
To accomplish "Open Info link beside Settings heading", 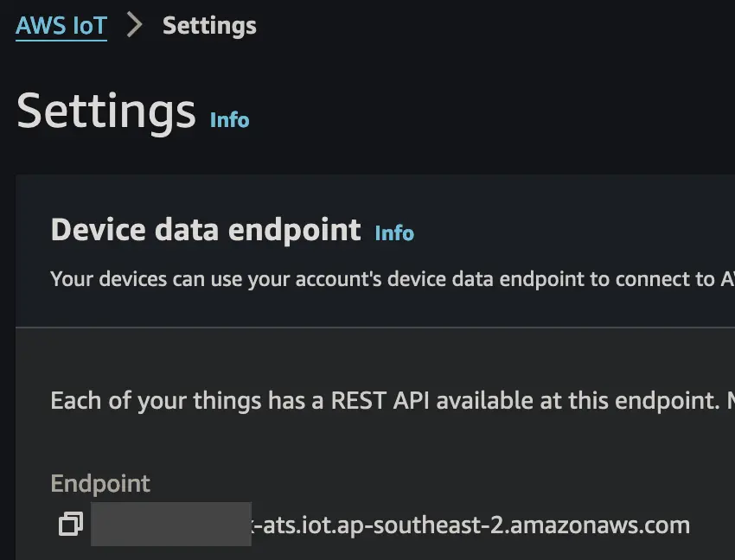I will [229, 119].
